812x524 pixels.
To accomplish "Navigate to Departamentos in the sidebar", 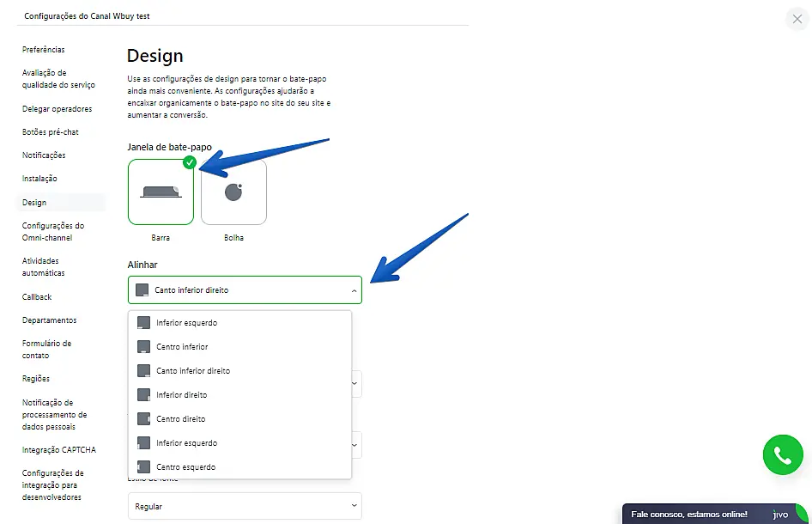I will tap(49, 320).
